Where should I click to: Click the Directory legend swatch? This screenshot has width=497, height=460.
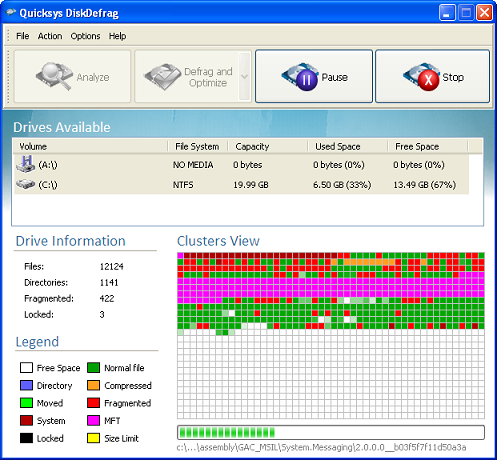click(26, 385)
